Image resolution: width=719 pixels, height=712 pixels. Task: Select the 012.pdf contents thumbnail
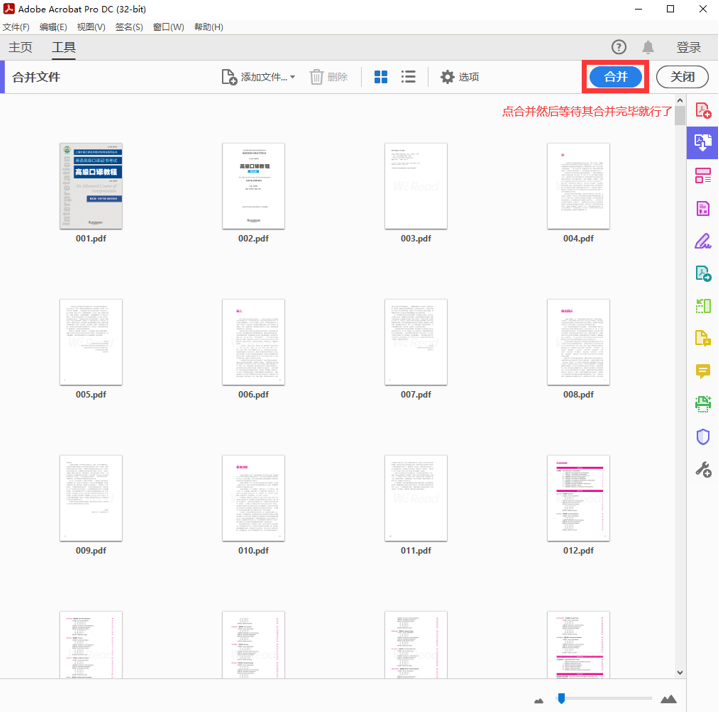click(578, 498)
